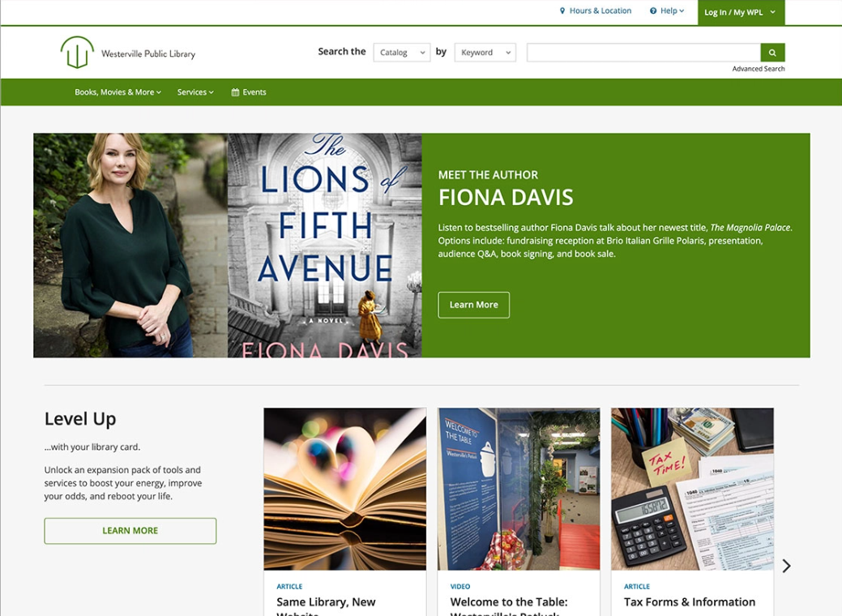
Task: Advance carousel with right arrow chevron
Action: coord(786,566)
